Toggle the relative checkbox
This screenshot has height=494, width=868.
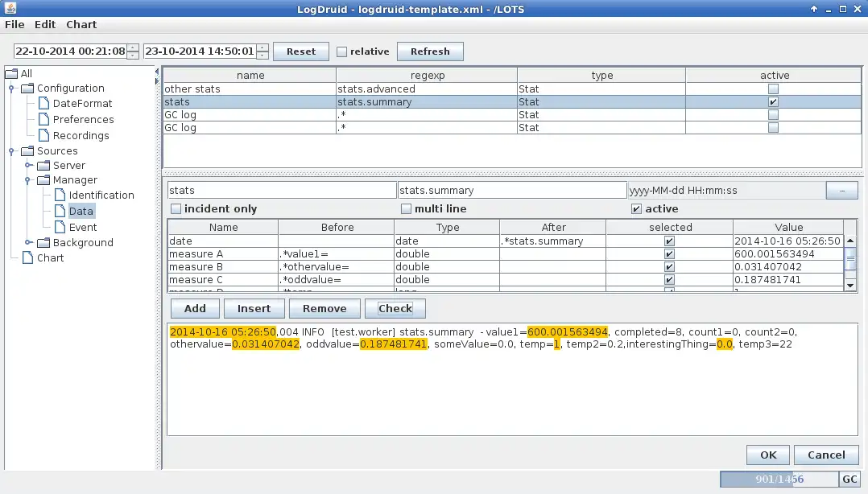341,51
